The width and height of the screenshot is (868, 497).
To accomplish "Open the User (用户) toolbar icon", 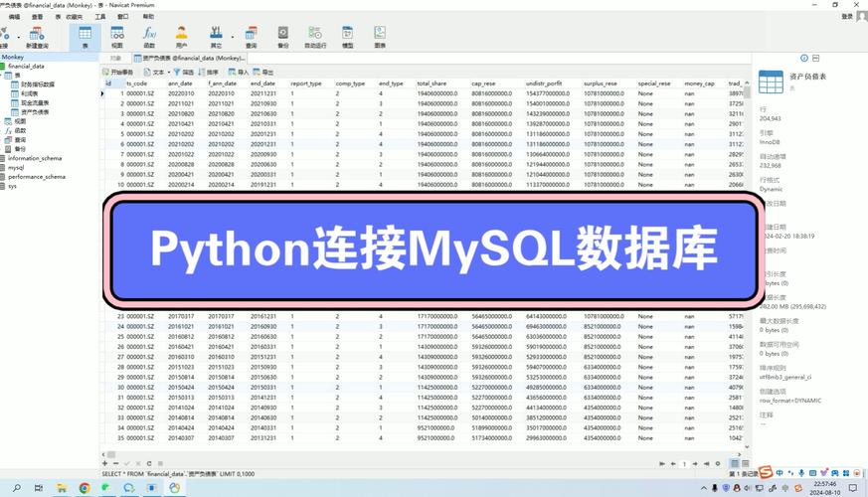I will point(182,38).
